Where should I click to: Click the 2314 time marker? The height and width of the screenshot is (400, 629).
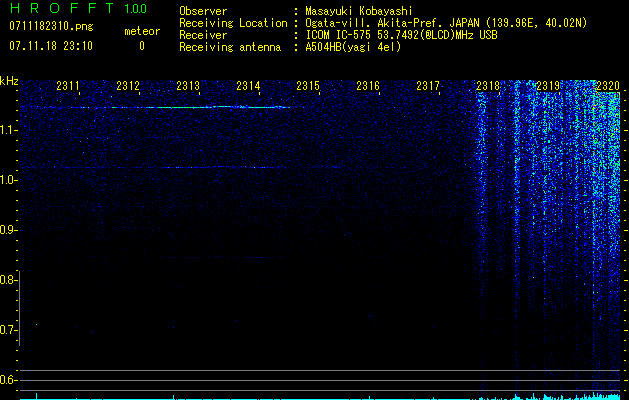[x=248, y=85]
